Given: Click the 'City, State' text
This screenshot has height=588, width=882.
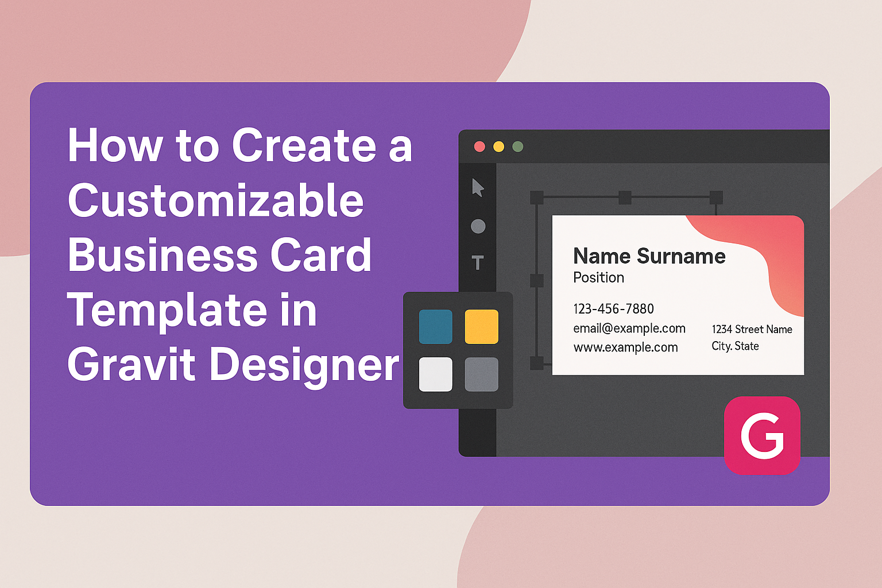Looking at the screenshot, I should tap(736, 346).
